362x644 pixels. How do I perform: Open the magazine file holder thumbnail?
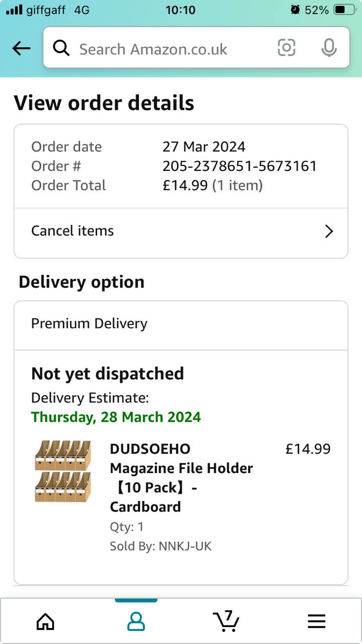click(x=63, y=471)
